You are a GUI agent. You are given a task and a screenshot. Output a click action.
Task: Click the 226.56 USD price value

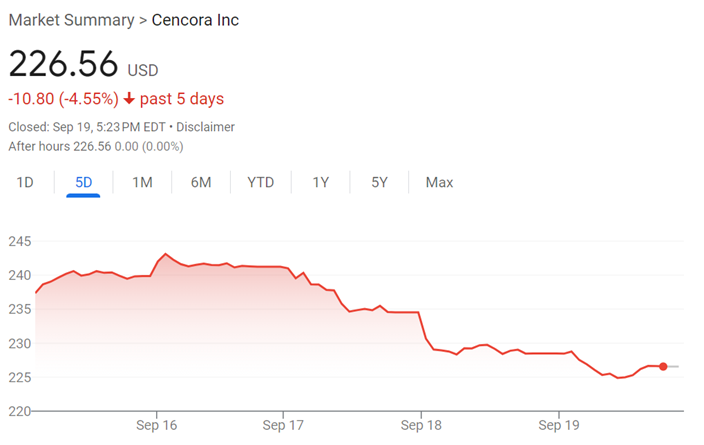point(84,64)
